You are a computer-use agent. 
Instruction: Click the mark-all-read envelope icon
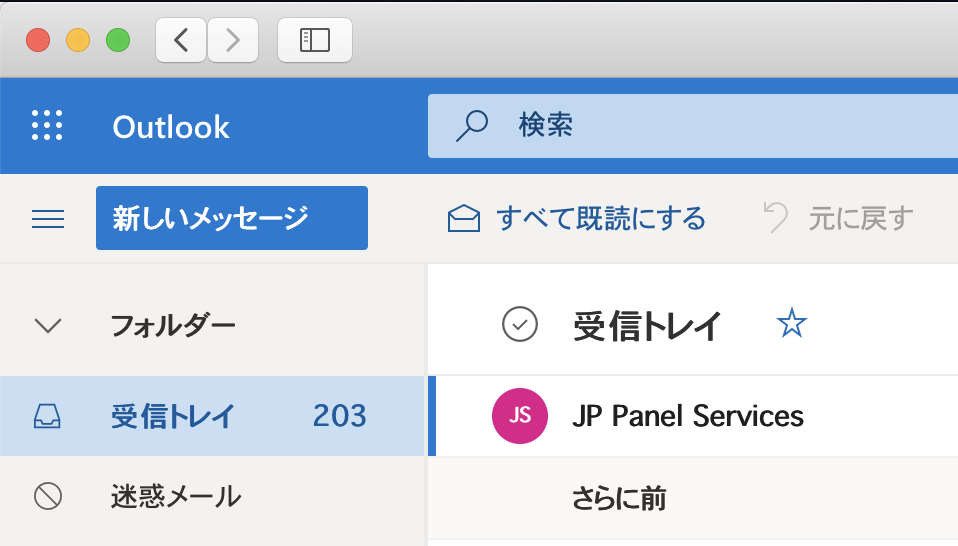463,218
